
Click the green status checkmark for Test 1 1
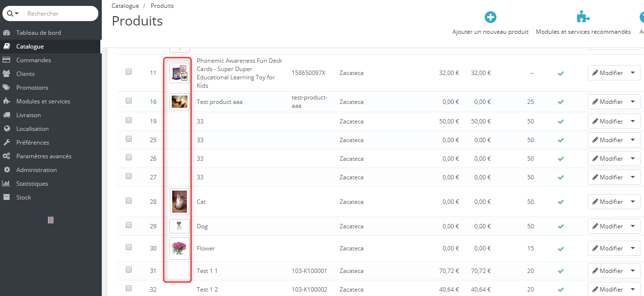[561, 271]
